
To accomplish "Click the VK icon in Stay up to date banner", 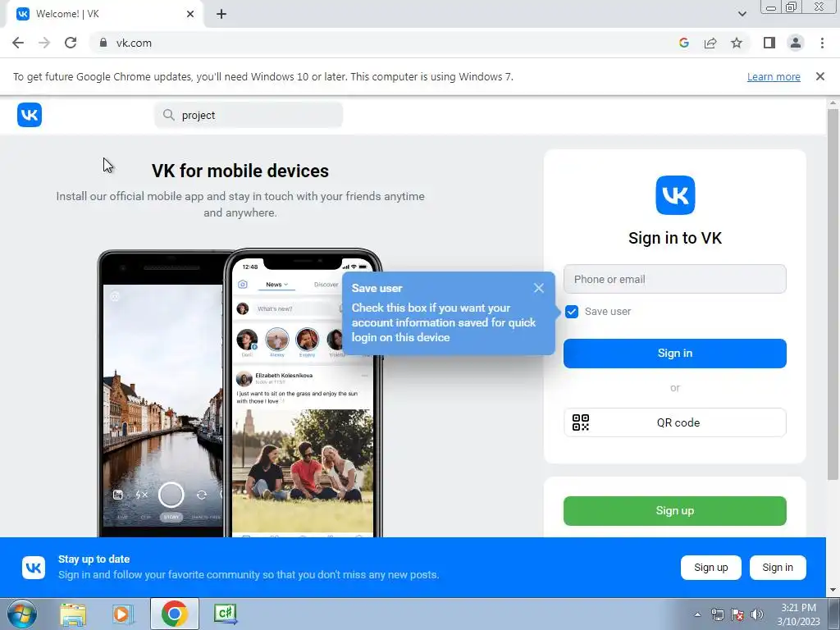I will (34, 568).
